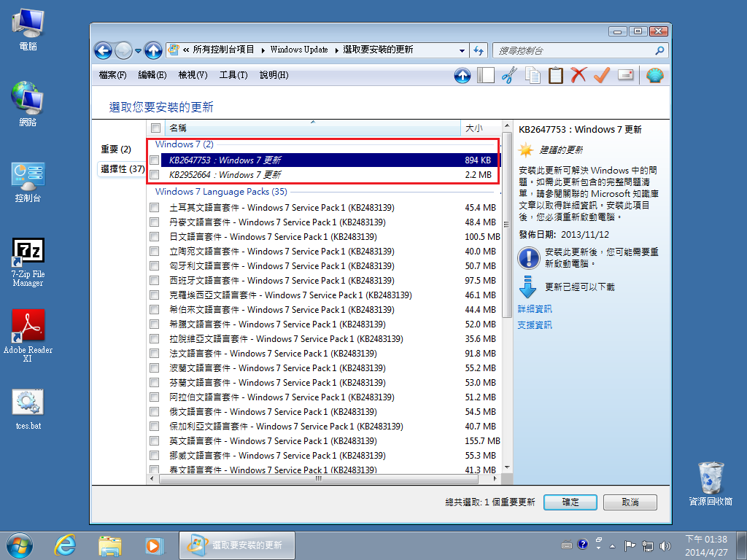Launch Internet Explorer from taskbar
Image resolution: width=747 pixels, height=560 pixels.
pos(65,545)
